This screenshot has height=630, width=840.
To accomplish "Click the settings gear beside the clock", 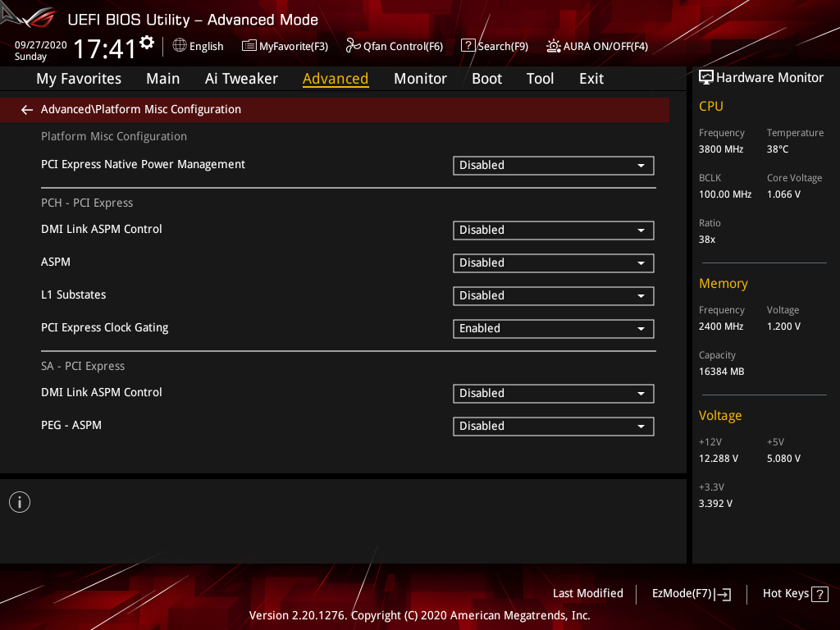I will (x=147, y=43).
